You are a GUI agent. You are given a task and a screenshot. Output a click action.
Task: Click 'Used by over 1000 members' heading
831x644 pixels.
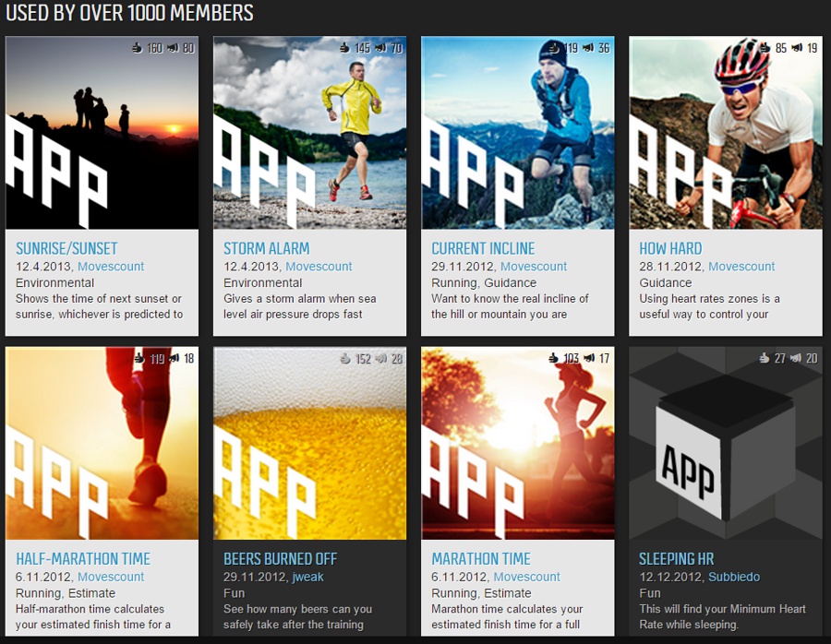click(x=129, y=13)
